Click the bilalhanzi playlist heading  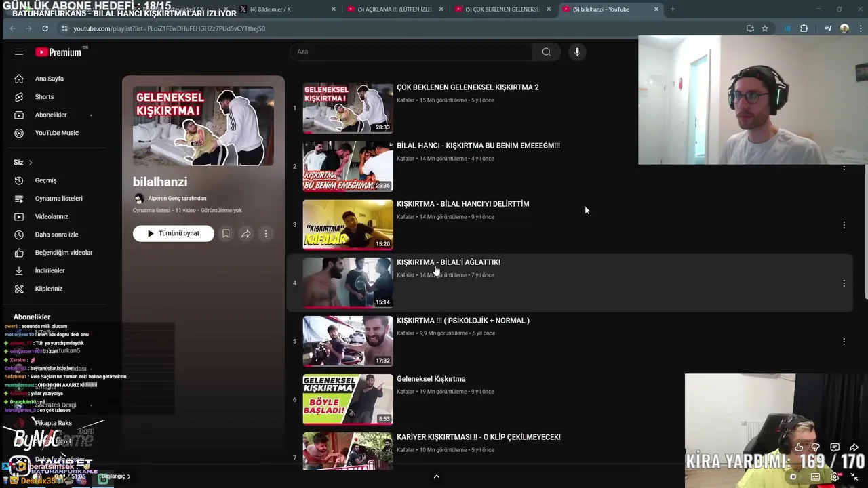click(x=160, y=182)
